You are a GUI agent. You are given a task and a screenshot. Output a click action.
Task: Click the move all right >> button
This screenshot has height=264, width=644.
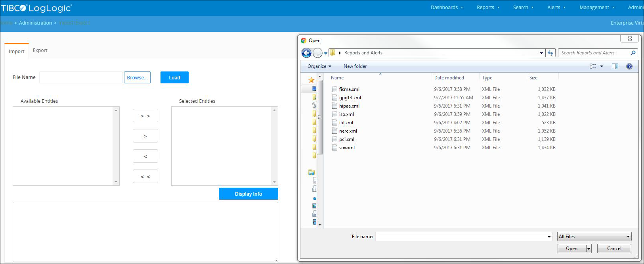click(x=145, y=116)
